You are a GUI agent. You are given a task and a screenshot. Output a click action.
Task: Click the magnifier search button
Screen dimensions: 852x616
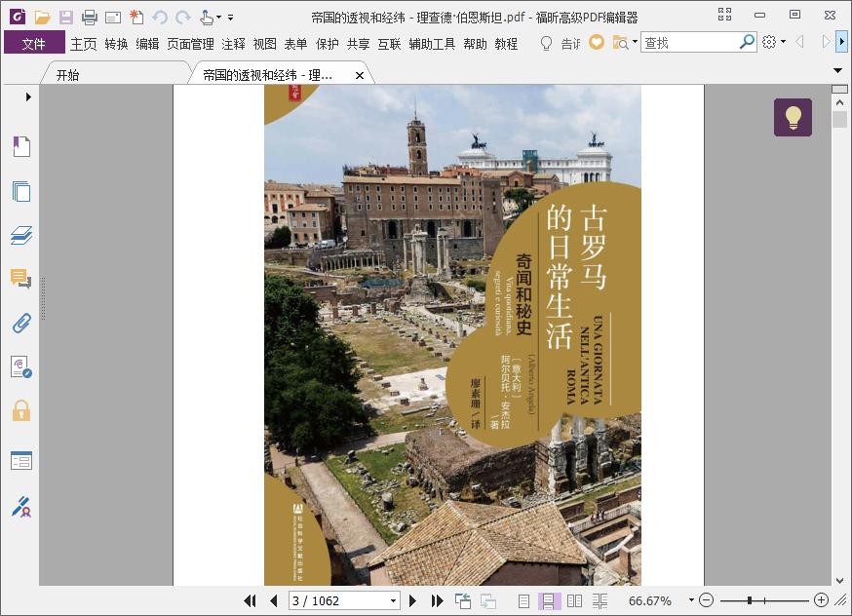tap(748, 42)
